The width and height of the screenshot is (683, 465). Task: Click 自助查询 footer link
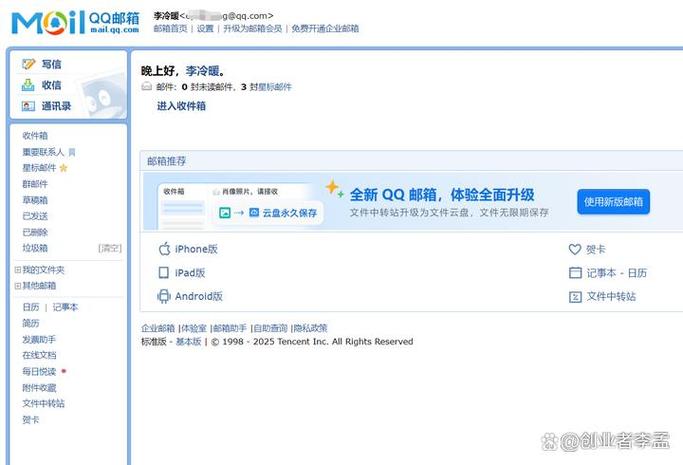pos(270,328)
